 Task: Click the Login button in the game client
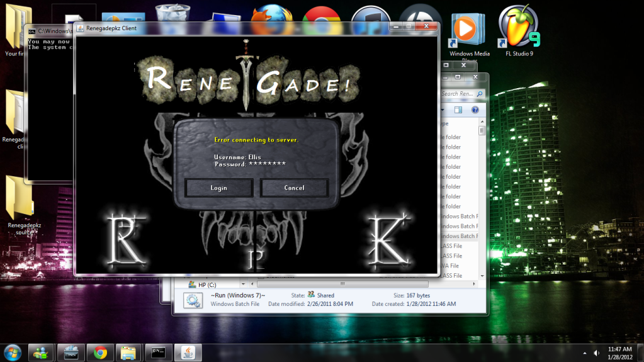point(218,188)
